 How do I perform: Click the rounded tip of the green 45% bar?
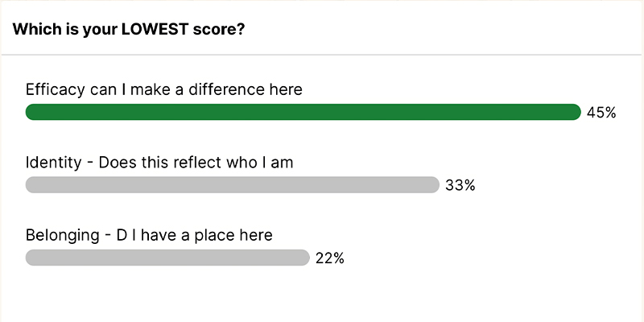(575, 112)
